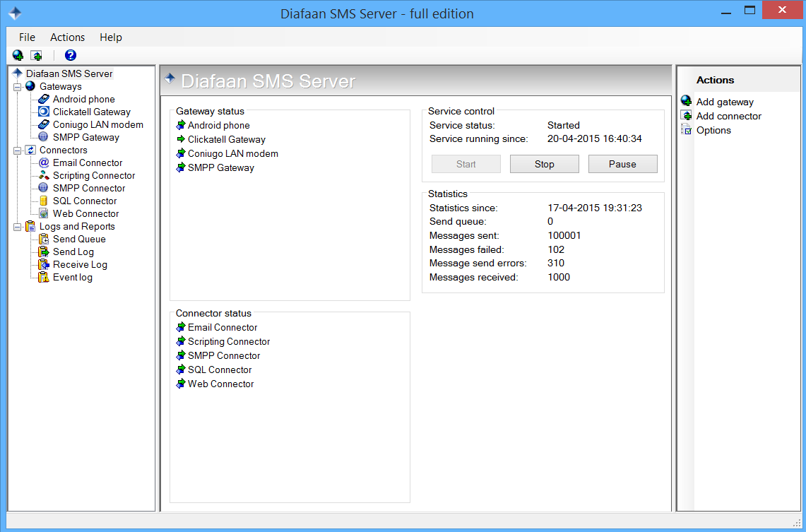Click the disabled Start button

(466, 164)
